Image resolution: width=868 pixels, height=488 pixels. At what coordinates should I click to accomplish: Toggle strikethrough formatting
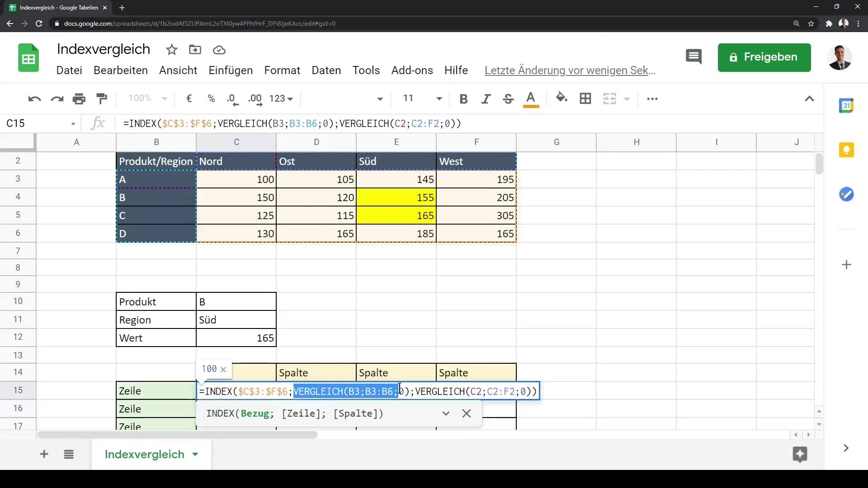click(508, 99)
